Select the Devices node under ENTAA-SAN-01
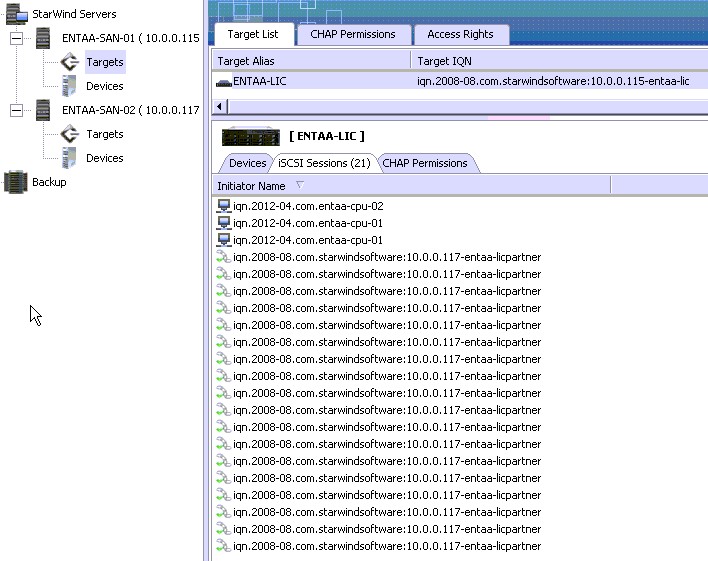Image resolution: width=708 pixels, height=561 pixels. [x=105, y=86]
